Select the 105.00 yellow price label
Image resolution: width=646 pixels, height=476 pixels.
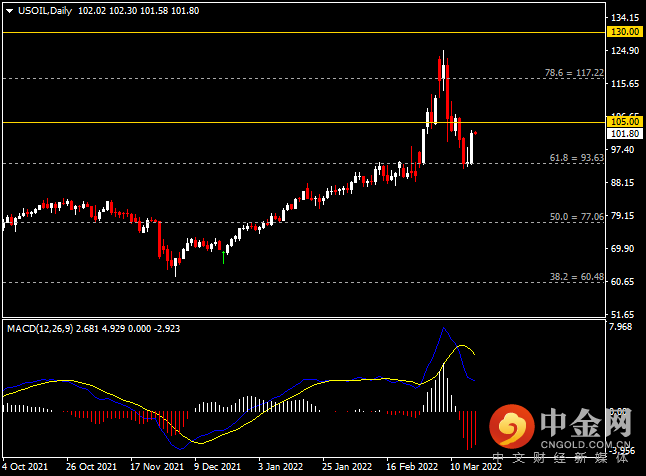[x=625, y=122]
